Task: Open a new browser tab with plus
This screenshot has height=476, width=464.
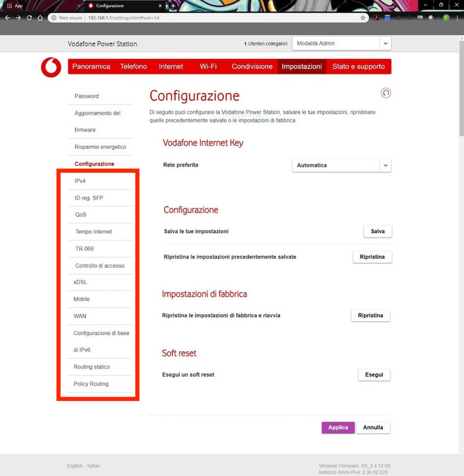Action: point(173,6)
